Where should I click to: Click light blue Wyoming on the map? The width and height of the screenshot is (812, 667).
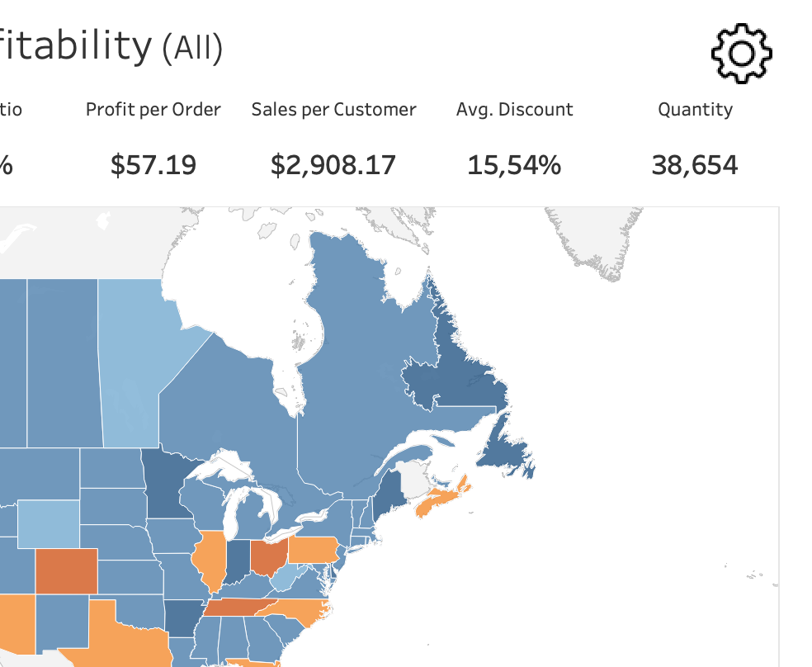coord(50,524)
